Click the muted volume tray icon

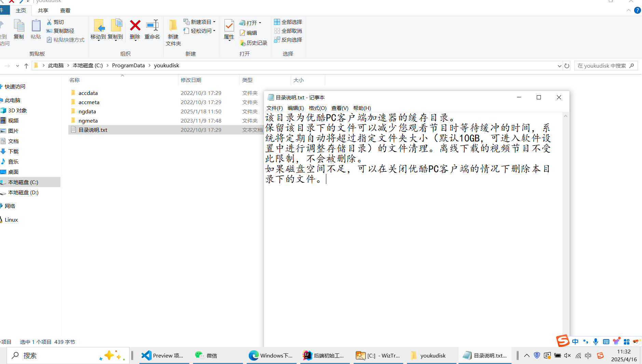click(x=568, y=355)
